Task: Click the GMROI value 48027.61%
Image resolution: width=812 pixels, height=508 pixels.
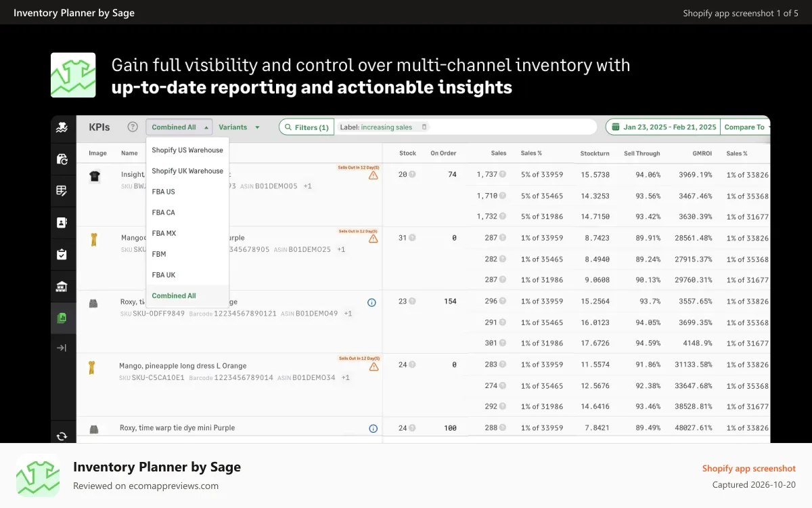Action: click(x=694, y=428)
